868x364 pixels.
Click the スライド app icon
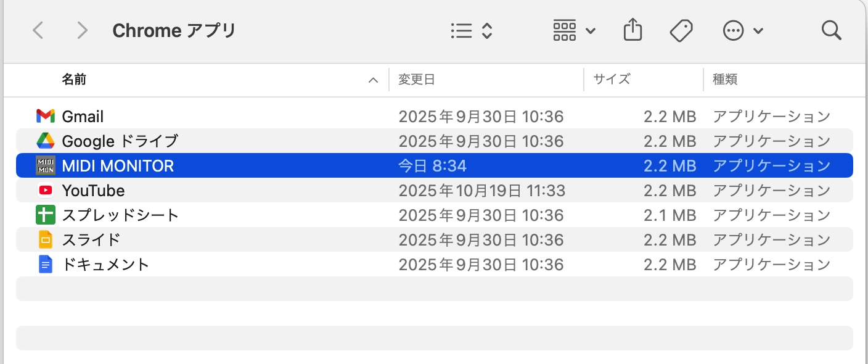46,239
